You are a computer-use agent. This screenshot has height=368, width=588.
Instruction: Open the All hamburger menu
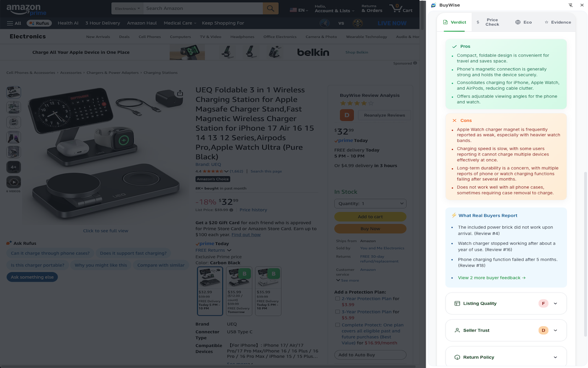point(14,23)
